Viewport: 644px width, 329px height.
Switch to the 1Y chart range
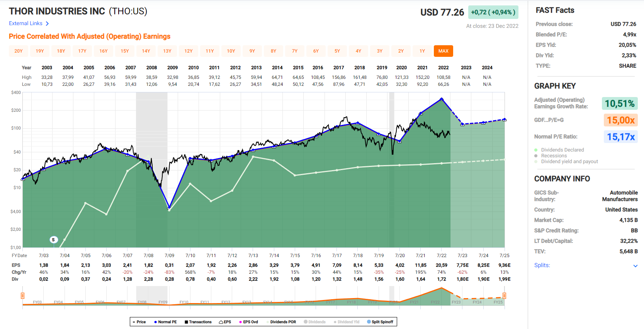(422, 51)
